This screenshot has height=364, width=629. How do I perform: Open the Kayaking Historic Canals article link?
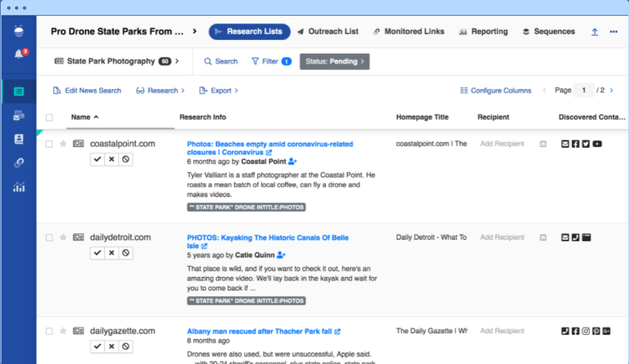click(x=268, y=242)
